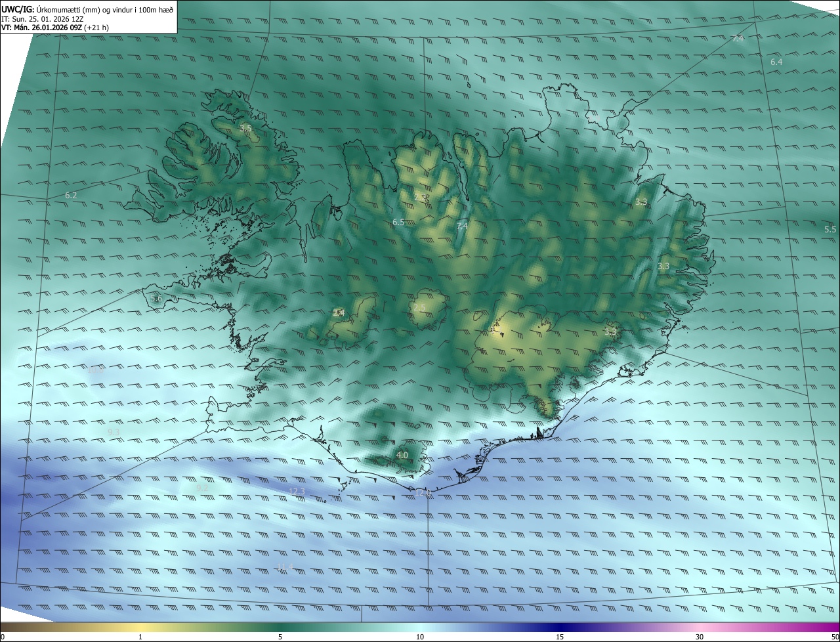Click the 50 tick label on the colorbar

tap(835, 637)
